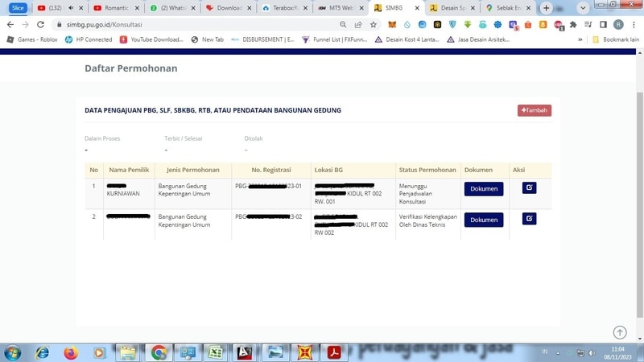Reload the page with the refresh icon
Screen dimensions: 644x362
[x=40, y=25]
